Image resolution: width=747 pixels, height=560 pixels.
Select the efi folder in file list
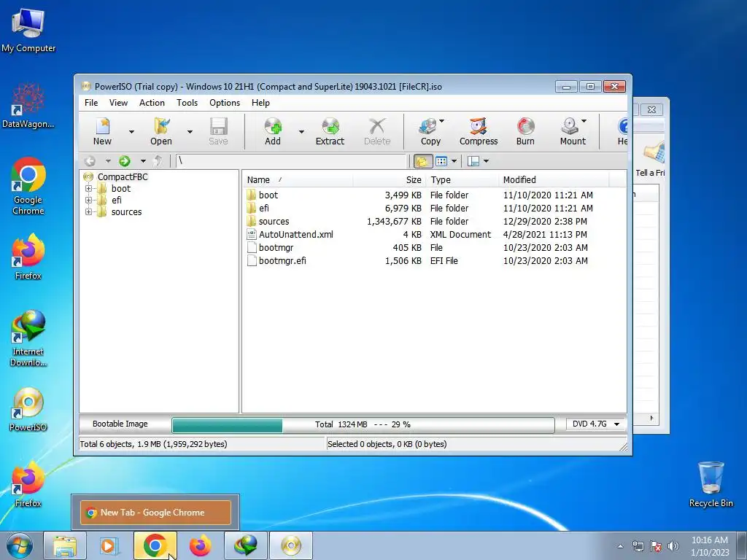pos(263,208)
